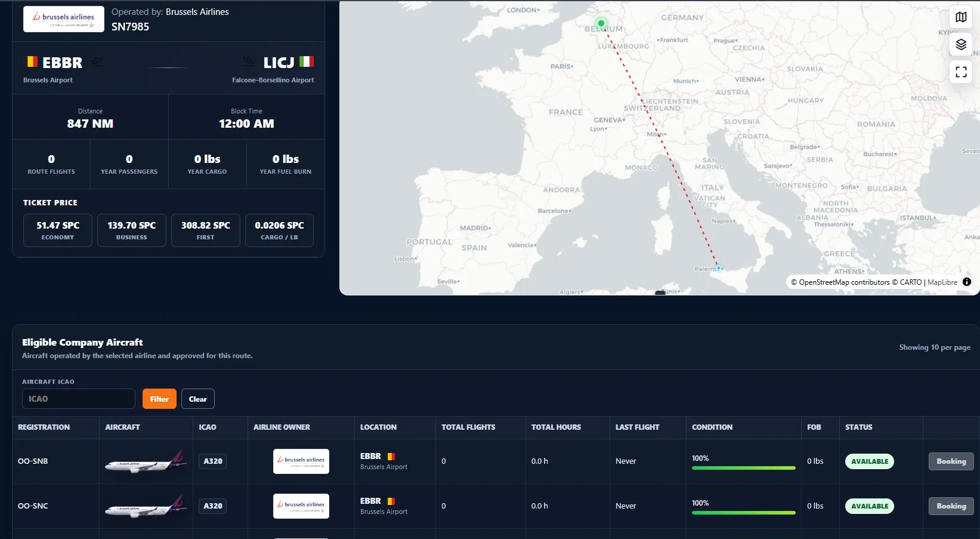The width and height of the screenshot is (980, 539).
Task: Click the 12:00 AM block time value
Action: click(x=246, y=124)
